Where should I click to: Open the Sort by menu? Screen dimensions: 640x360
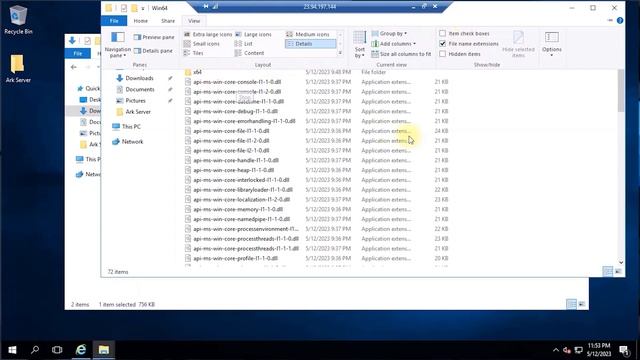360,44
